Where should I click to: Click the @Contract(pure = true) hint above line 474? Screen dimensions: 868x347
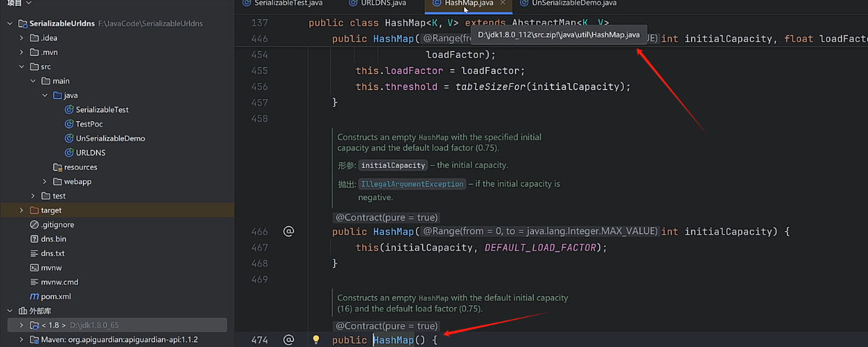(x=387, y=326)
